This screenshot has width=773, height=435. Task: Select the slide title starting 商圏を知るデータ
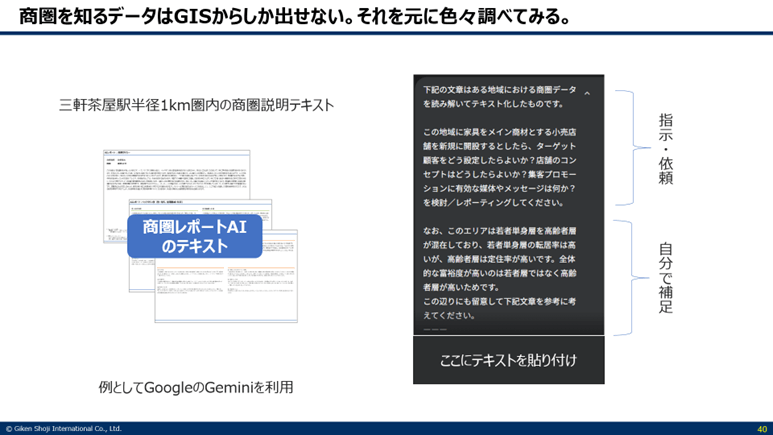295,16
